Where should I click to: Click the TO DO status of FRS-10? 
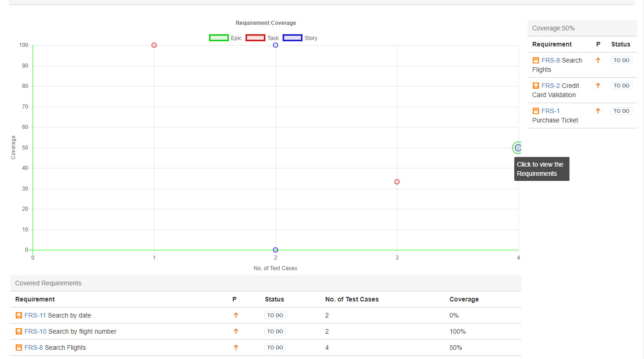click(x=275, y=331)
